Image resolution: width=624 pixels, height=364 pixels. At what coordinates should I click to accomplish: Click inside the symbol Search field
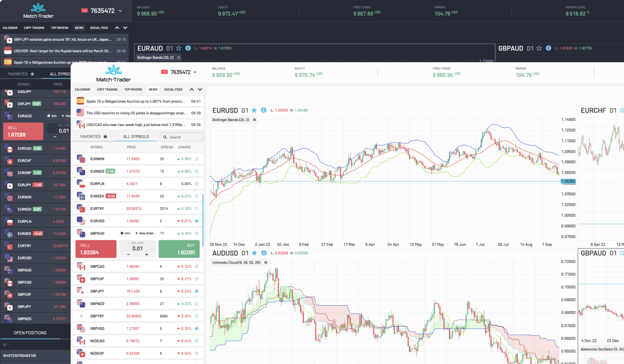185,137
